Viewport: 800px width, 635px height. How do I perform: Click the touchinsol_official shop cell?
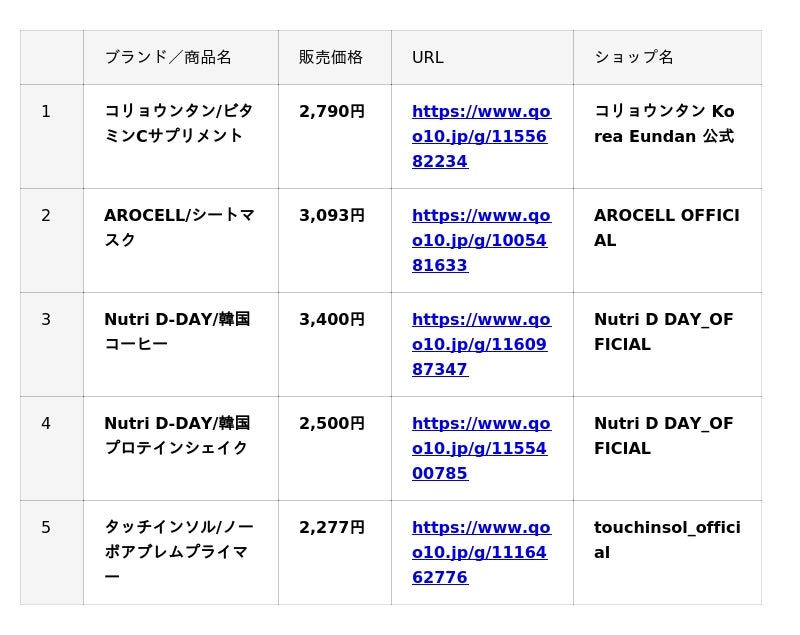pos(666,540)
